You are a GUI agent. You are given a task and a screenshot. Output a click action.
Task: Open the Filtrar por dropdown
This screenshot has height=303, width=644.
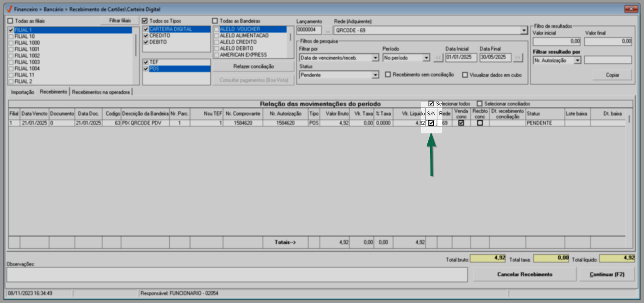point(375,58)
